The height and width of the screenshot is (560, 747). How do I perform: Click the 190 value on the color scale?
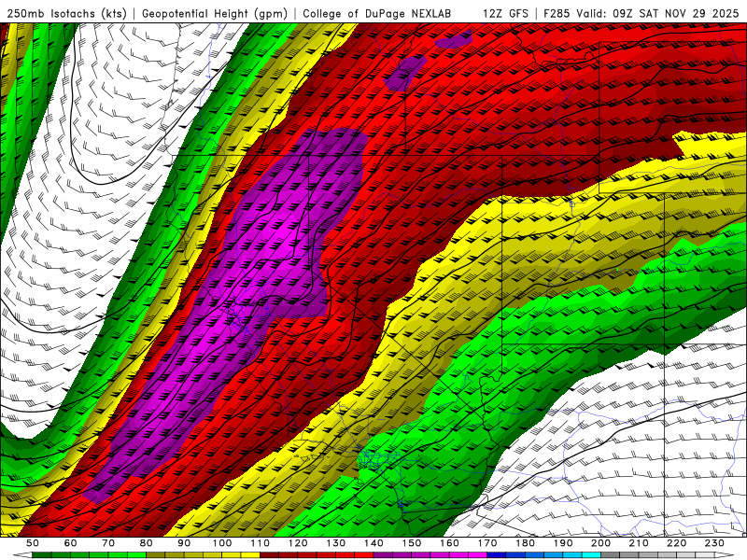pyautogui.click(x=563, y=543)
